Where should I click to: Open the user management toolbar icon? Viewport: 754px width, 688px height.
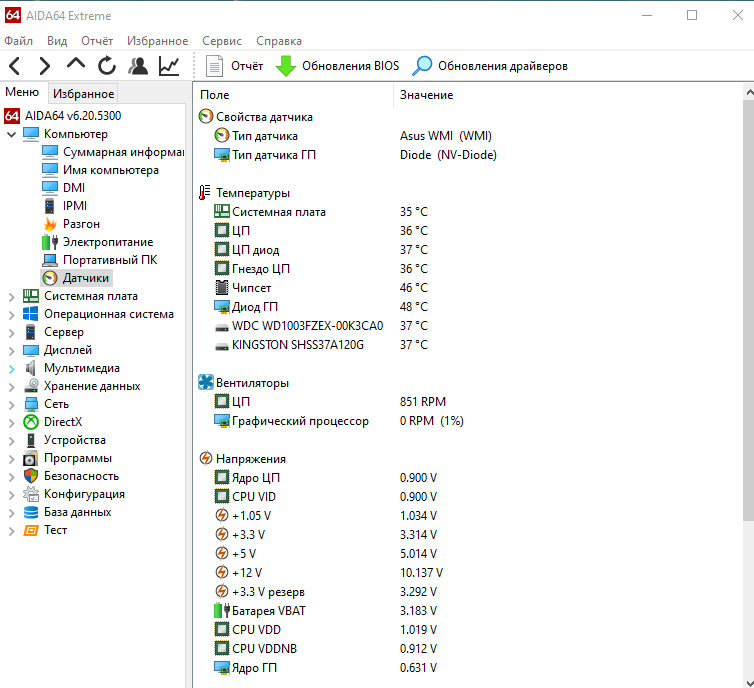click(x=139, y=66)
